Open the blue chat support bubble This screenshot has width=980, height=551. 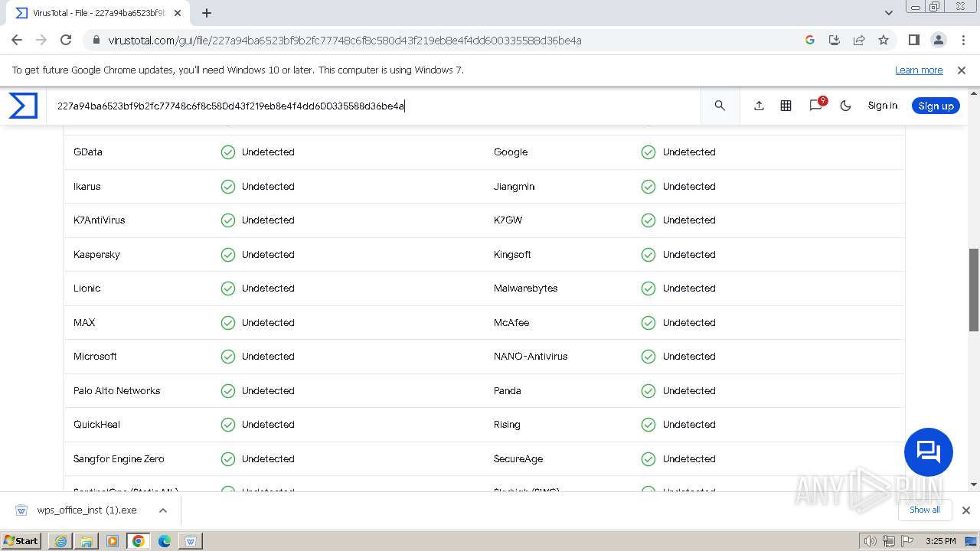coord(929,452)
